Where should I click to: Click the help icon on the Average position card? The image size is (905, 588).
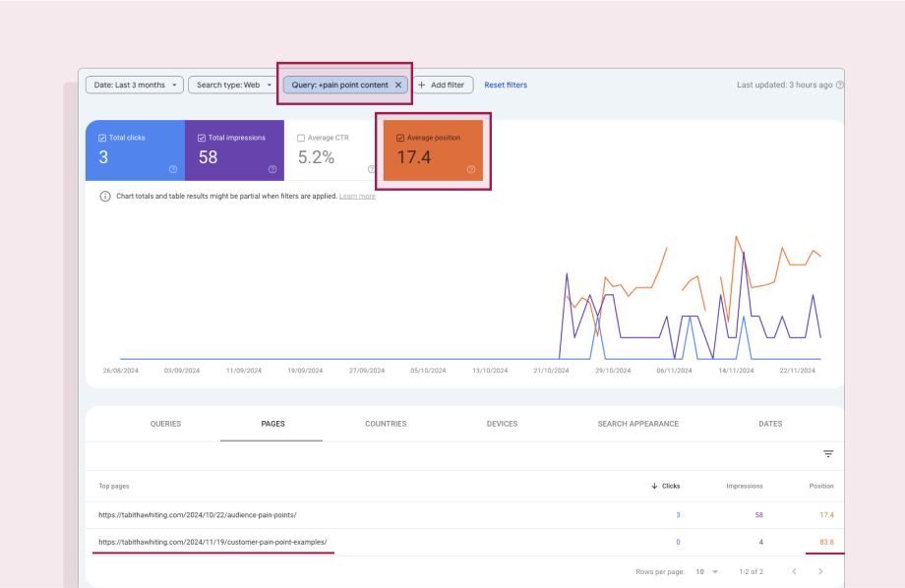click(x=471, y=169)
